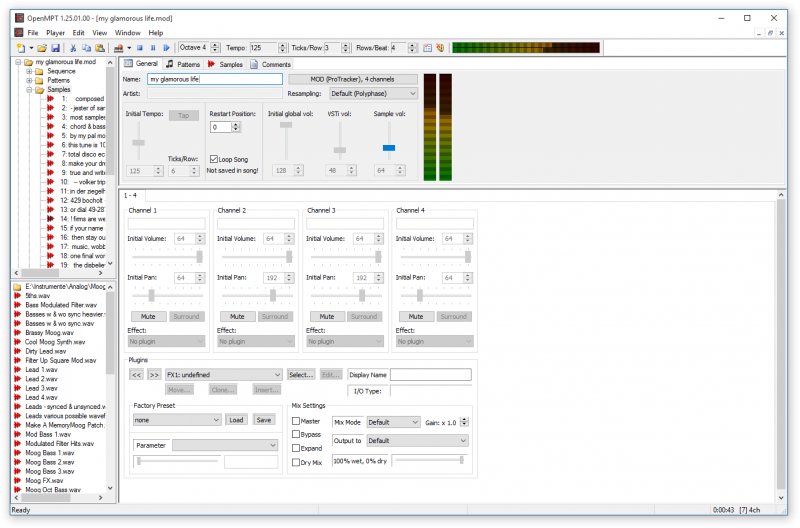The width and height of the screenshot is (800, 528).
Task: Switch to the Patterns tab
Action: (x=183, y=64)
